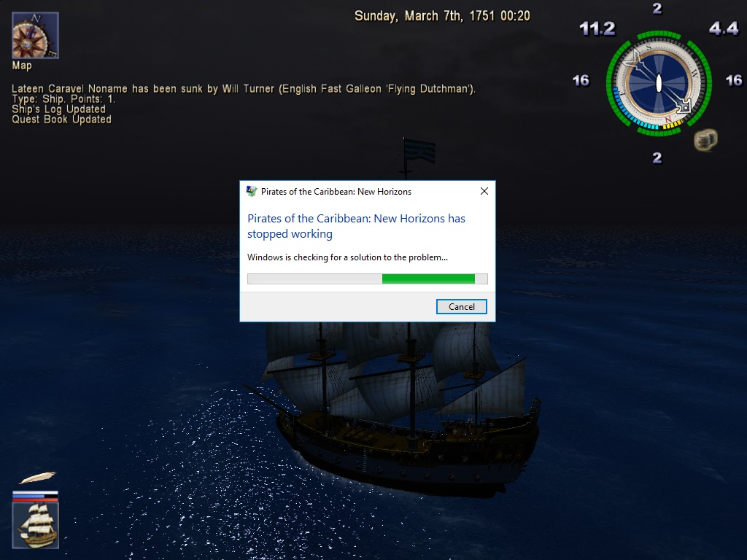Click the wind direction arrow on compass

pyautogui.click(x=659, y=83)
